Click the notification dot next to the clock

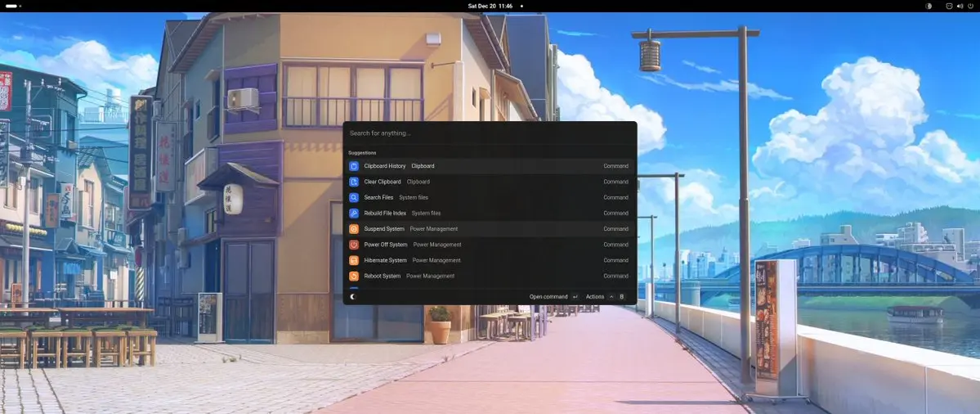pos(521,7)
